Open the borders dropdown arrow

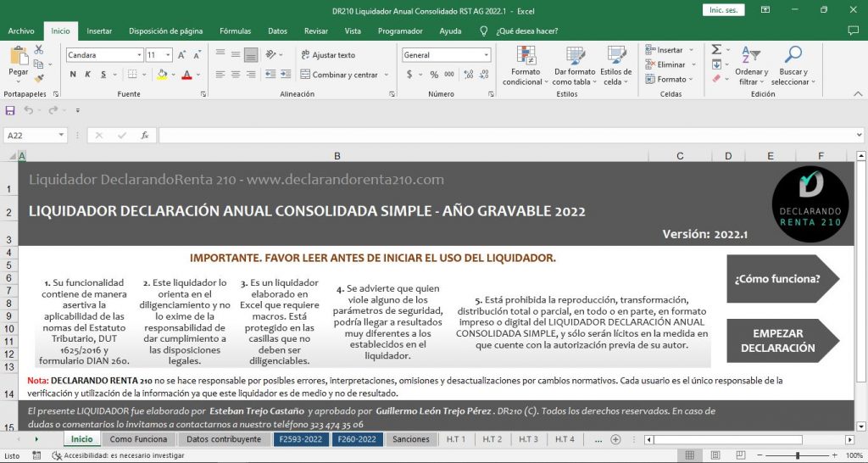point(144,75)
